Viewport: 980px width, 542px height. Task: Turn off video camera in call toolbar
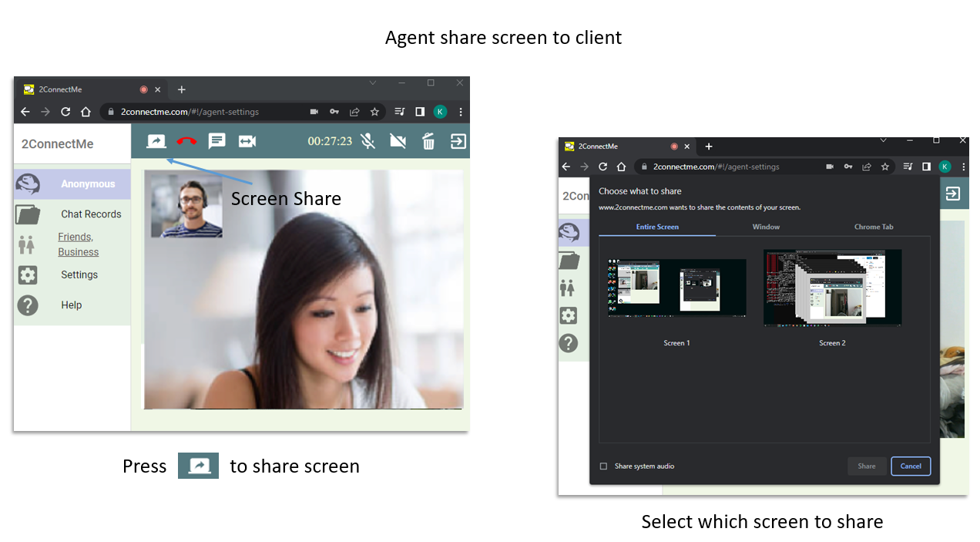point(398,141)
